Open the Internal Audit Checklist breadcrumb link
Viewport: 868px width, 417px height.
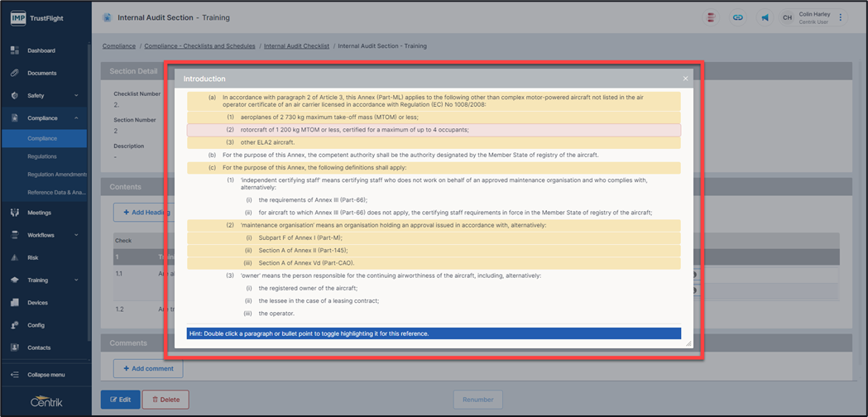point(296,46)
